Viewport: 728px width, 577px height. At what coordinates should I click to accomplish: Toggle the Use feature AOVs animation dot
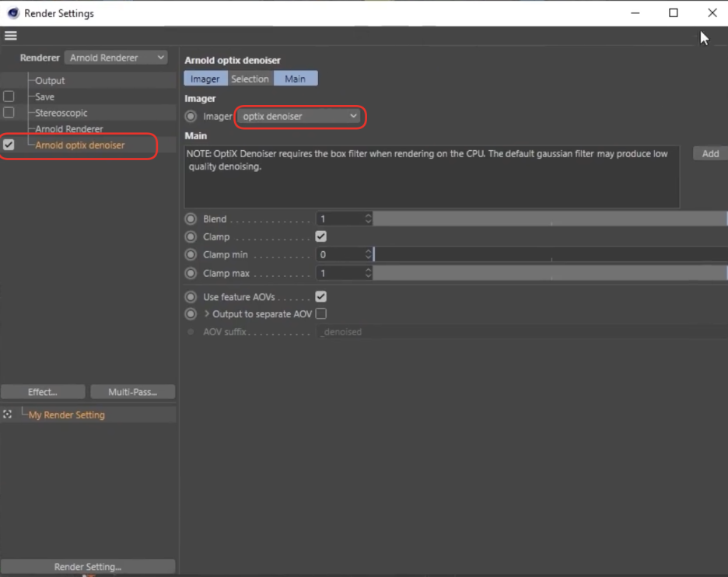(x=191, y=296)
